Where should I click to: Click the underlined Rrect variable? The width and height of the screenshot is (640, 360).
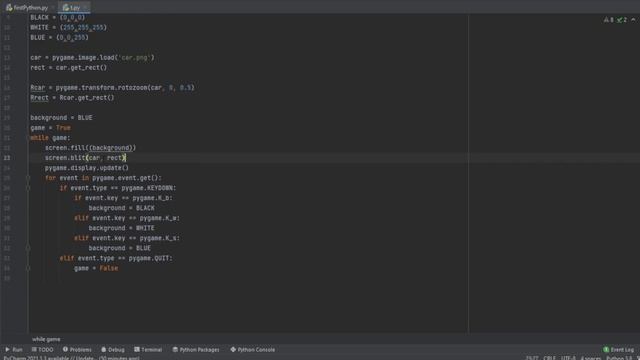(x=39, y=98)
